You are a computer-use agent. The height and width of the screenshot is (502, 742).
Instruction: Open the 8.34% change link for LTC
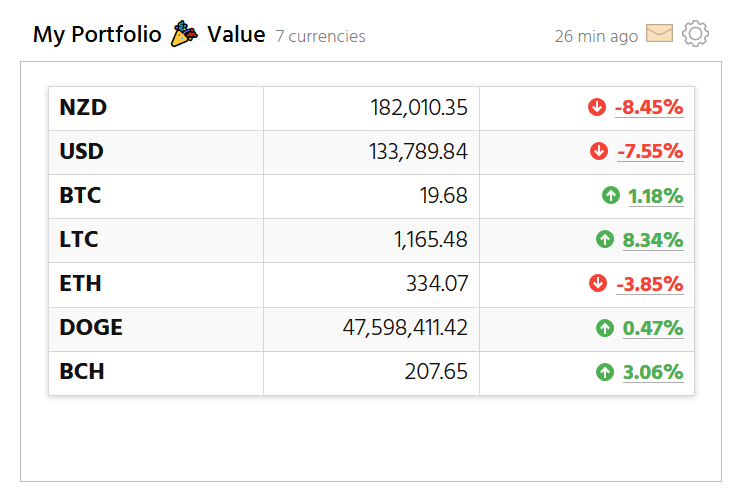(x=652, y=239)
